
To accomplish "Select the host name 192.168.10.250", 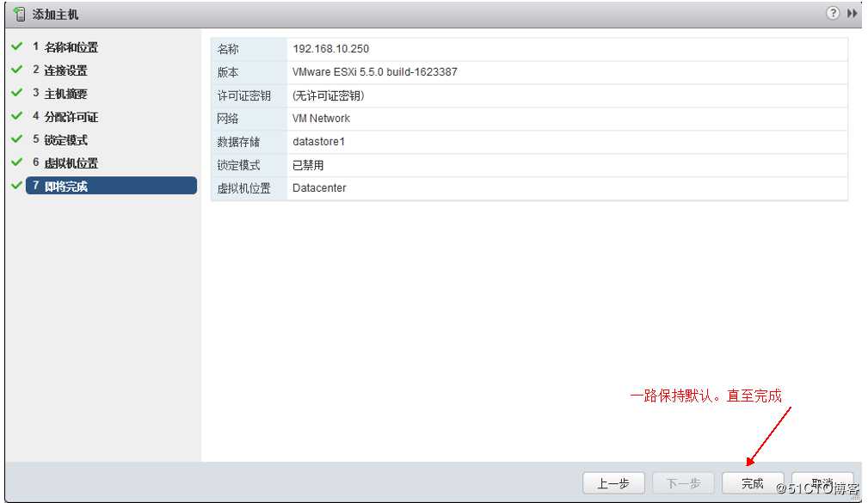I will pos(330,49).
